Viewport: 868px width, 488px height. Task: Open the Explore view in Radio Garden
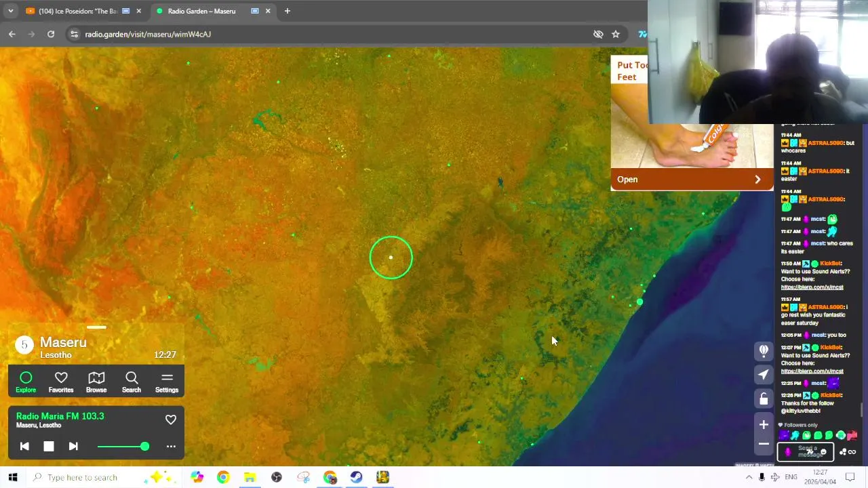coord(26,382)
